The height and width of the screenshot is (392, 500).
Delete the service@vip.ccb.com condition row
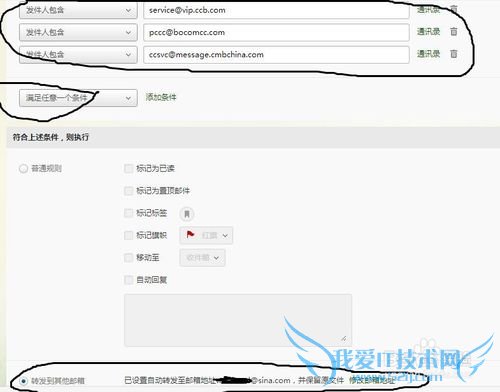[x=454, y=9]
